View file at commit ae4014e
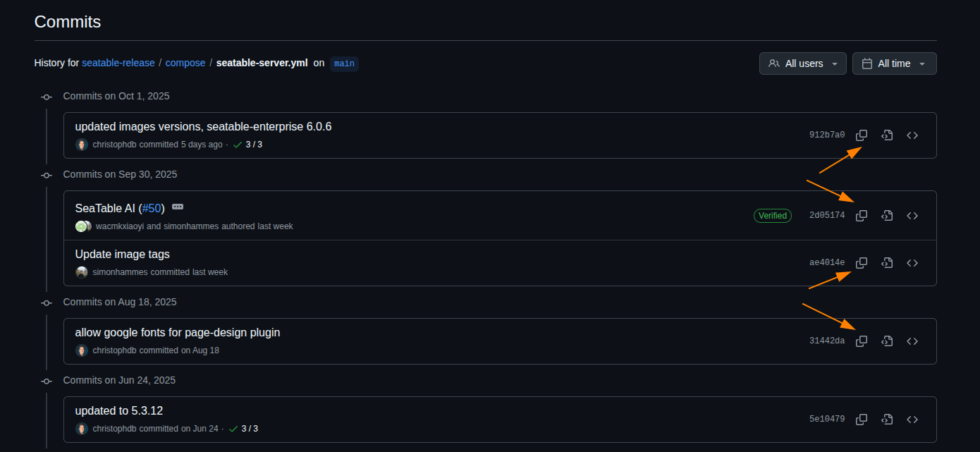 [887, 263]
